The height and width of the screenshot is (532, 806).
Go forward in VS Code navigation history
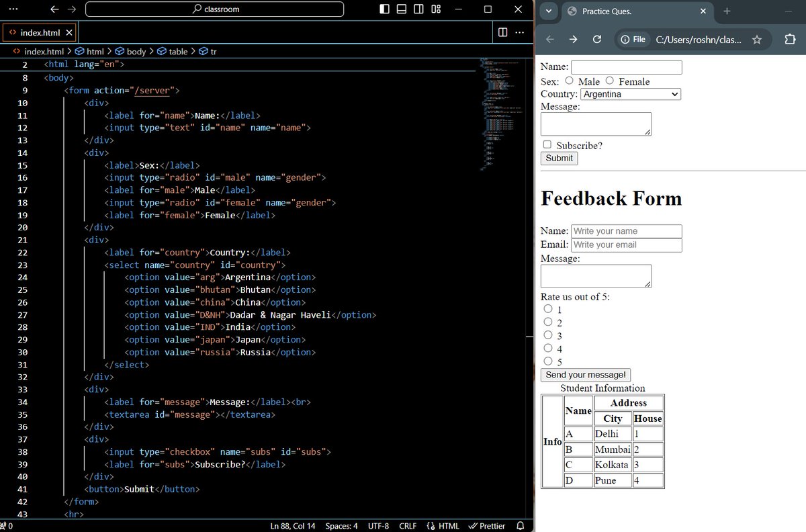[72, 9]
